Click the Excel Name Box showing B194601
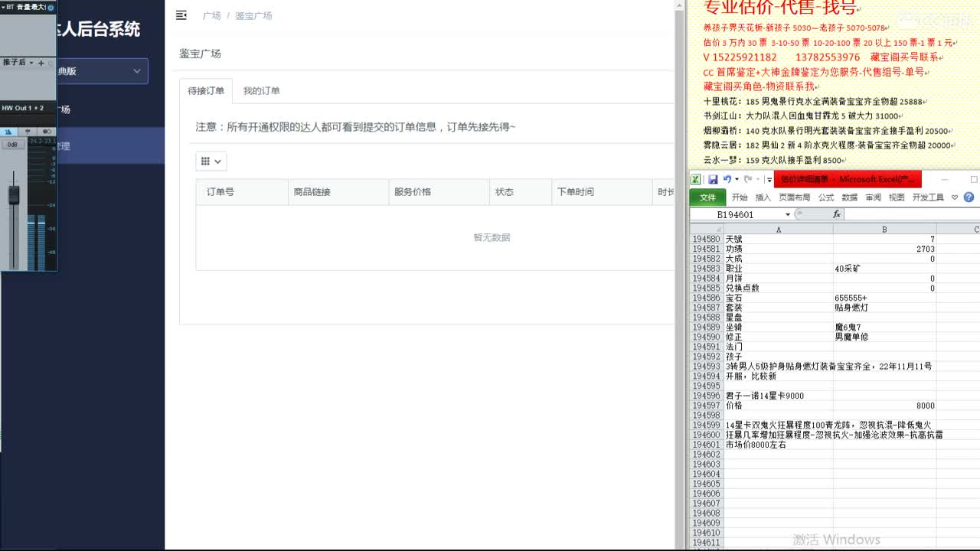This screenshot has height=551, width=980. (x=735, y=215)
